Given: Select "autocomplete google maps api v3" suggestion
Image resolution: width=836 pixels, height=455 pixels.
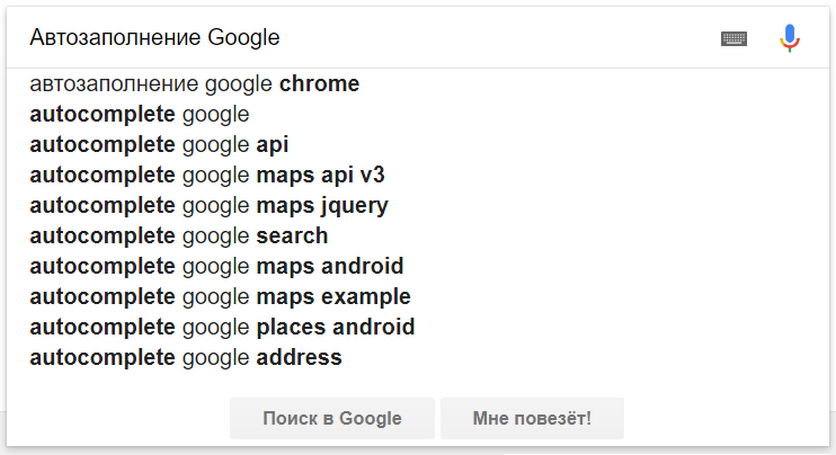Looking at the screenshot, I should [207, 175].
